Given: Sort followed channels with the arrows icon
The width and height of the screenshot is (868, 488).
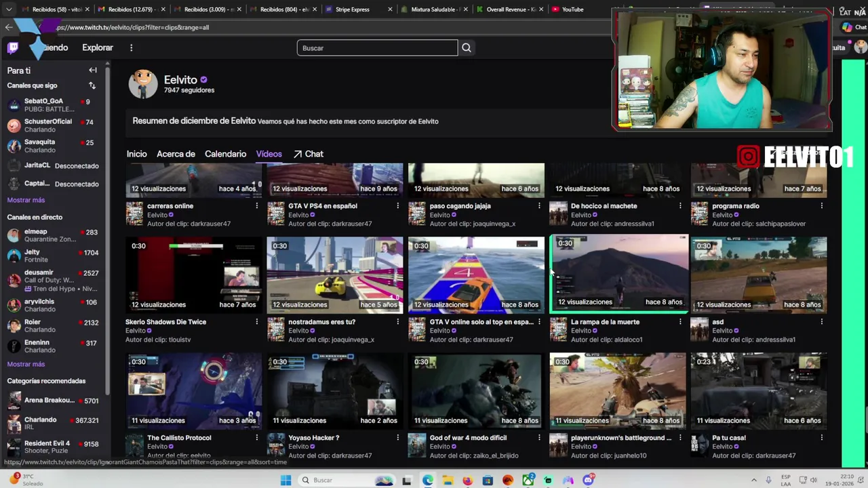Looking at the screenshot, I should [x=92, y=85].
